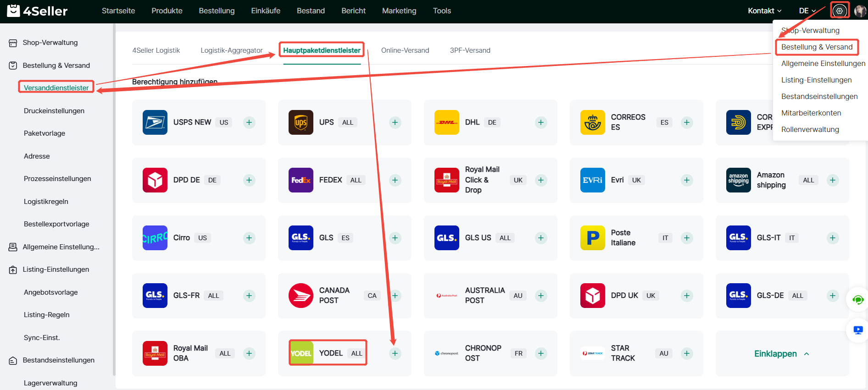Image resolution: width=868 pixels, height=390 pixels.
Task: Click plus icon for AUSTRALIA POST
Action: (x=541, y=296)
